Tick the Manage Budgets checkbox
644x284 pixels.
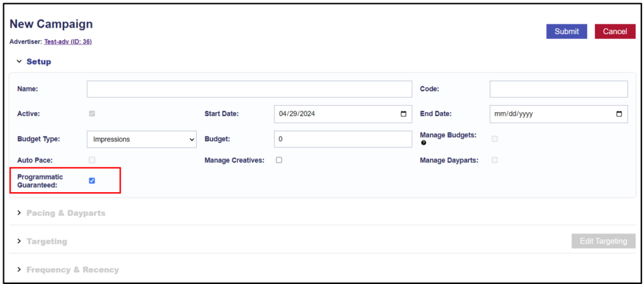click(494, 139)
